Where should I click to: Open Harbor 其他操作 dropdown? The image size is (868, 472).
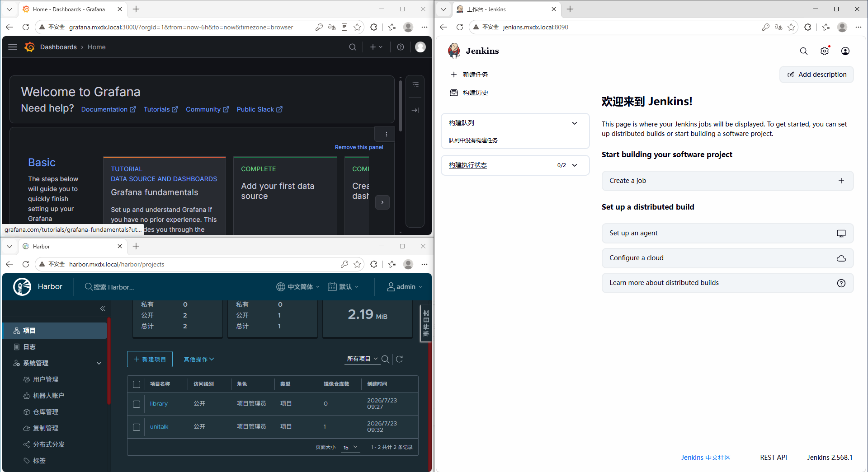pyautogui.click(x=199, y=360)
